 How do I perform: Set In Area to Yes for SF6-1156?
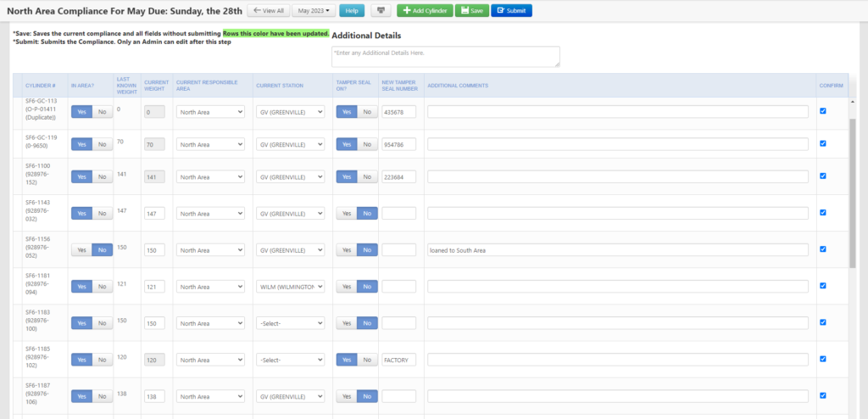coord(81,250)
